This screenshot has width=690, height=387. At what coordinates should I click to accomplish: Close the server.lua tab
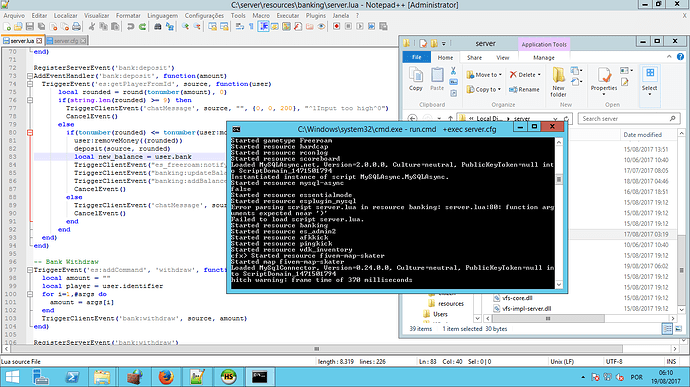click(39, 41)
